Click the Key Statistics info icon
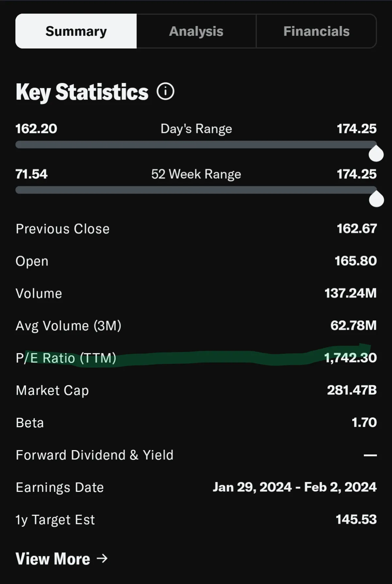The image size is (392, 584). point(165,92)
